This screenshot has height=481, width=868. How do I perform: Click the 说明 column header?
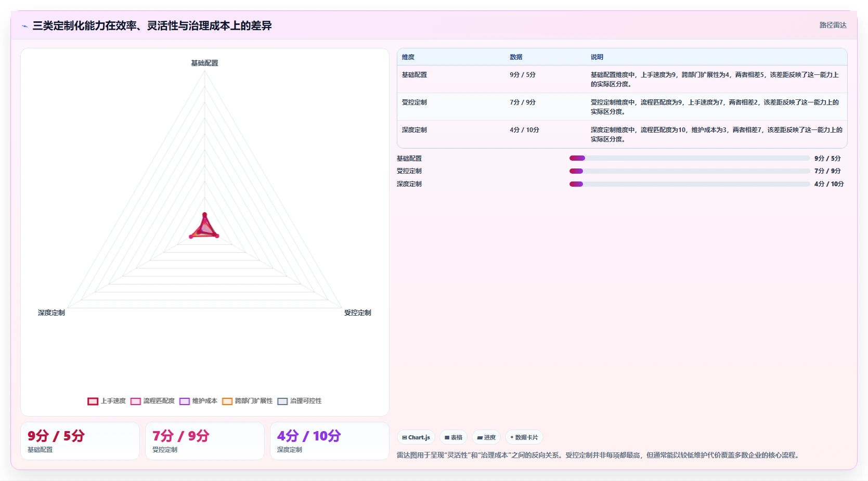[x=597, y=57]
